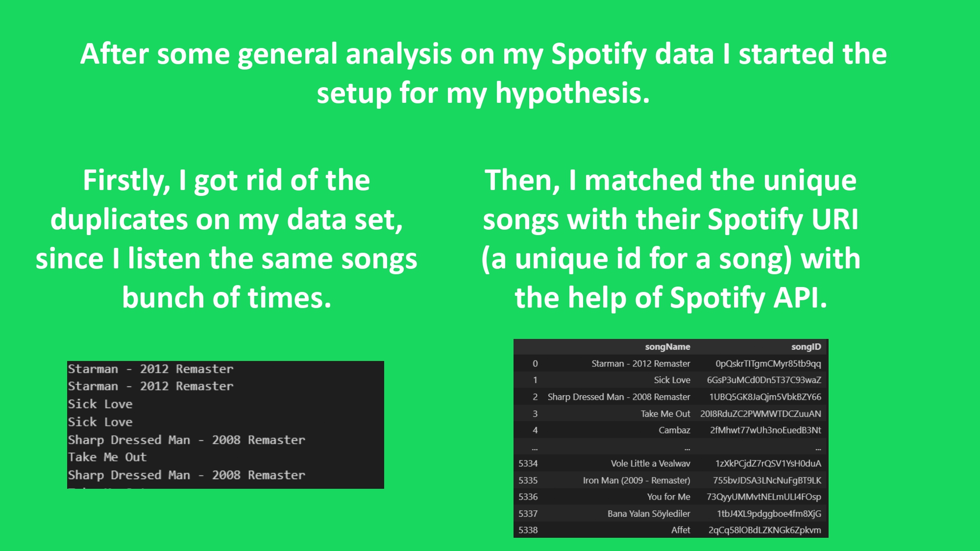Image resolution: width=980 pixels, height=551 pixels.
Task: Click row index 5338 in the table
Action: click(x=528, y=530)
